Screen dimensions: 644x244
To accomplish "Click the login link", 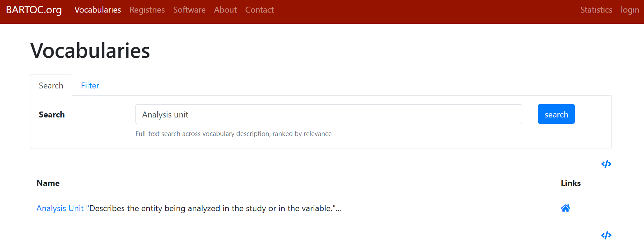I will point(630,10).
